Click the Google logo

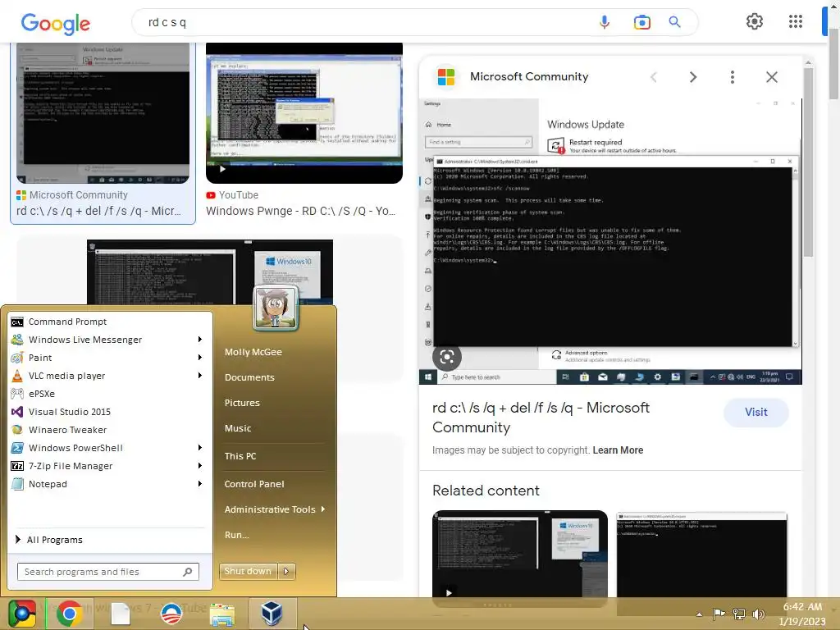55,23
